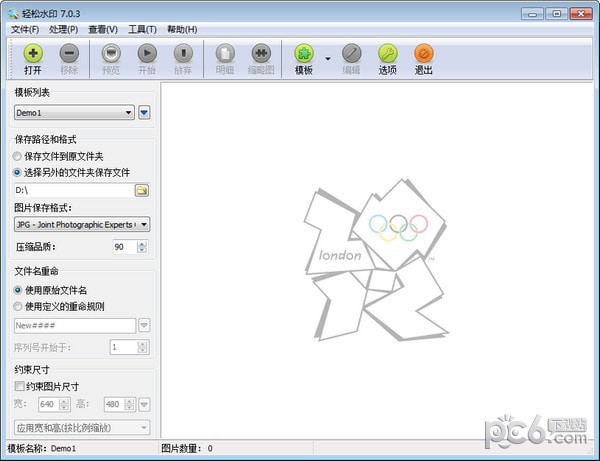Screen dimensions: 600x461
Task: Select 保存文件到原文件夹 radio button
Action: pyautogui.click(x=17, y=156)
